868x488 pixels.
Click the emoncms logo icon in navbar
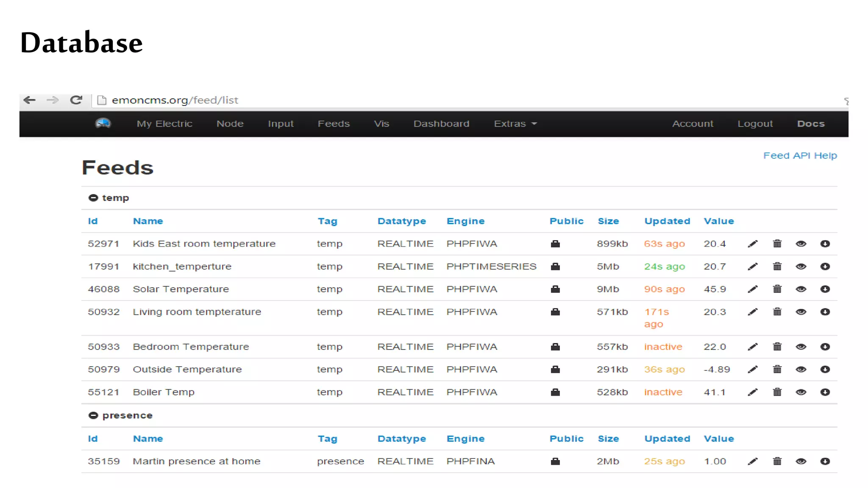(103, 123)
